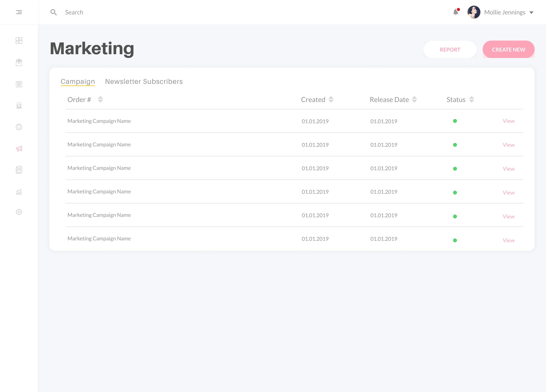Image resolution: width=546 pixels, height=392 pixels.
Task: Select the pink megaphone marketing icon
Action: click(19, 148)
